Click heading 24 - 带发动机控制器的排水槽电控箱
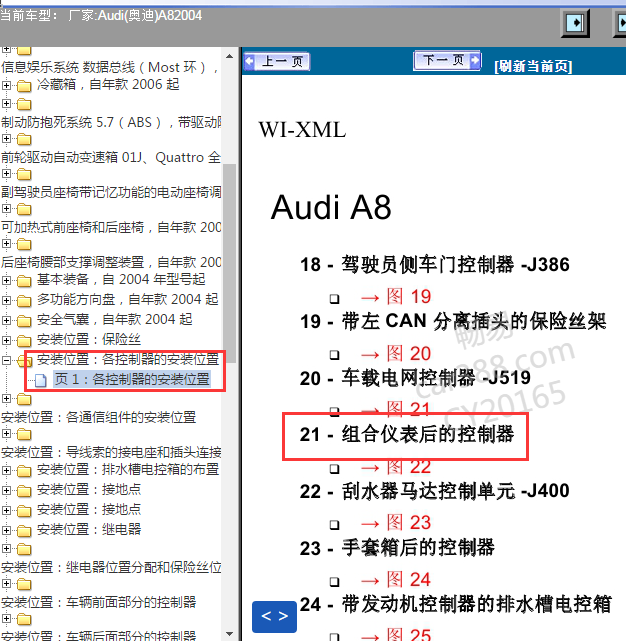The width and height of the screenshot is (626, 641). [455, 604]
